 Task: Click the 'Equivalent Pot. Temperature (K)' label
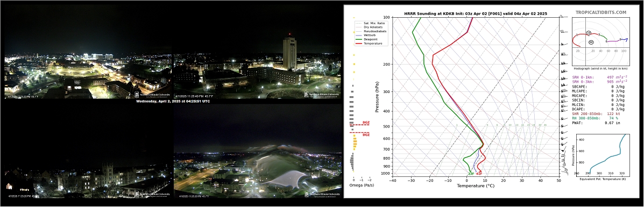click(603, 179)
